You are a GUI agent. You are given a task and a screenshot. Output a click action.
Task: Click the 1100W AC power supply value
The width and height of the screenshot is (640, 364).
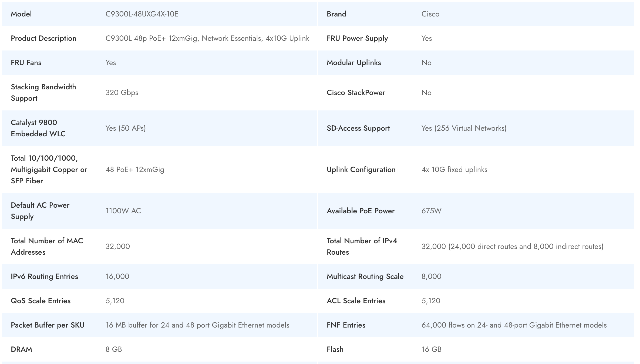(123, 211)
